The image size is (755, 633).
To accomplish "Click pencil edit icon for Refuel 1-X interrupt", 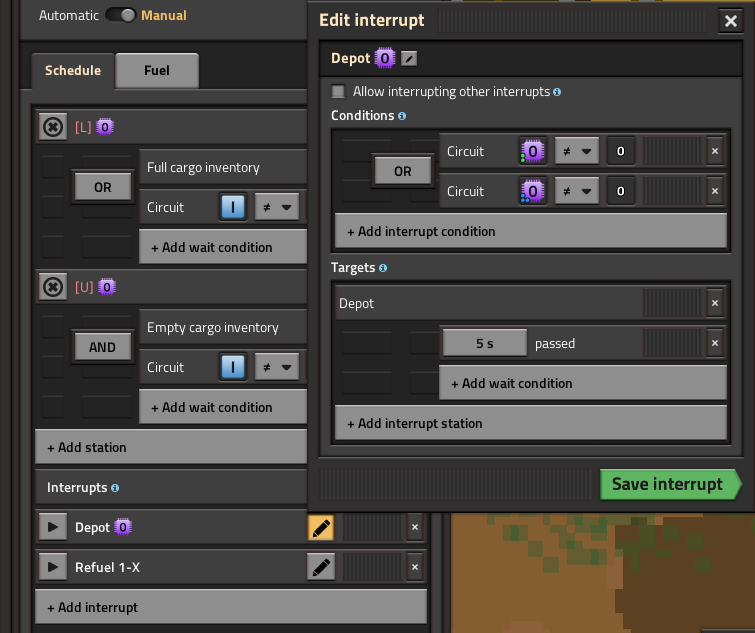I will pyautogui.click(x=321, y=568).
